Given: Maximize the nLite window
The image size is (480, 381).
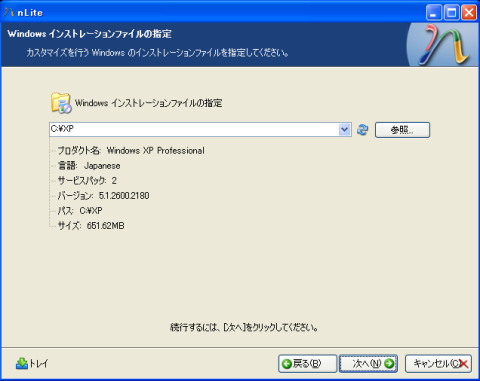Looking at the screenshot, I should pos(452,13).
